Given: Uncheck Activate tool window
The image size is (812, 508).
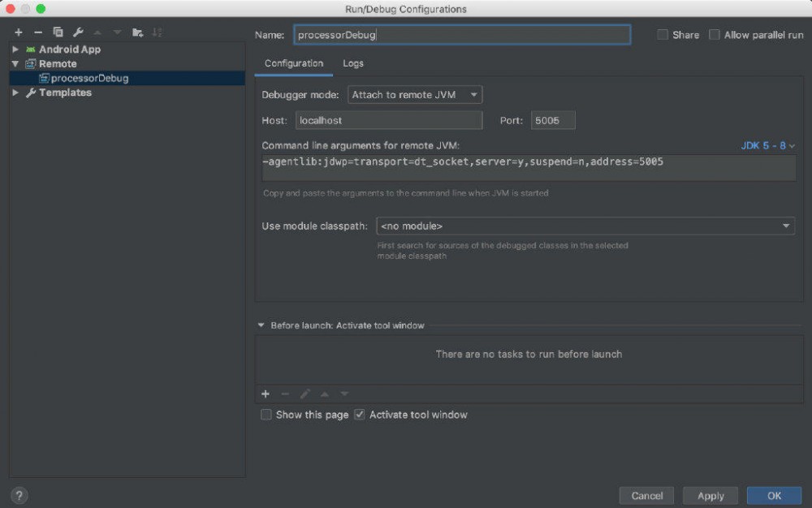Looking at the screenshot, I should pyautogui.click(x=360, y=415).
